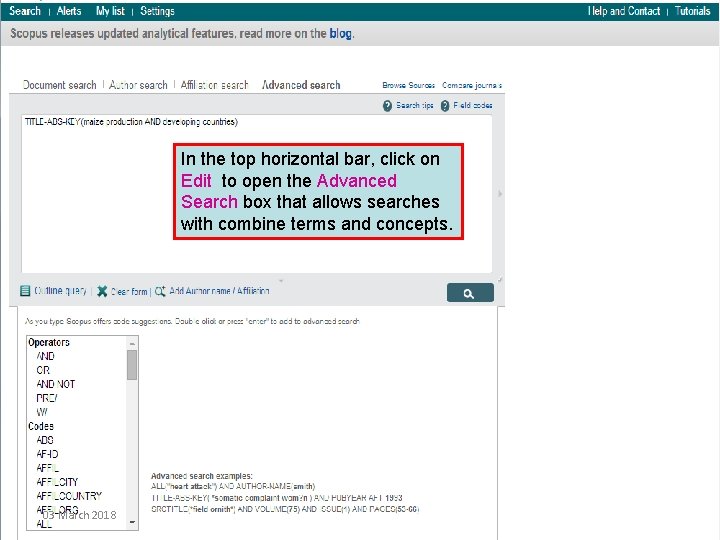
Task: Click the Codes heading in the list
Action: point(41,426)
